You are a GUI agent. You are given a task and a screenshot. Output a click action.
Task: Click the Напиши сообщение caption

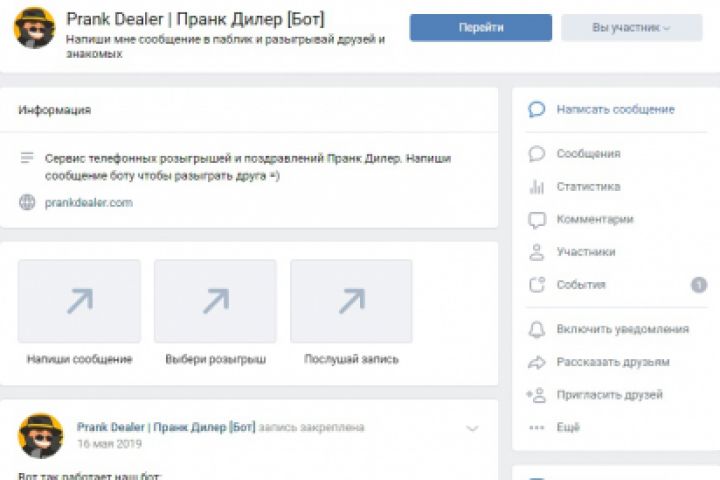point(79,359)
